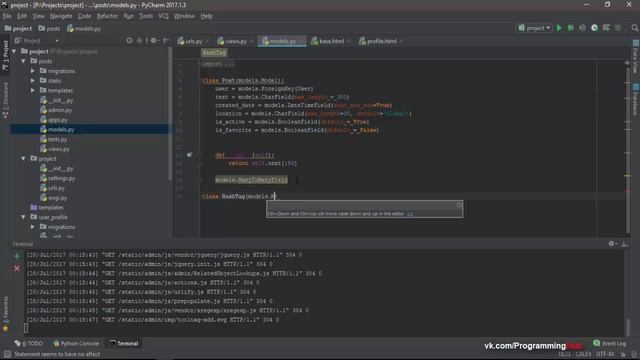Collapse the posts folder
The width and height of the screenshot is (640, 360).
coord(24,61)
